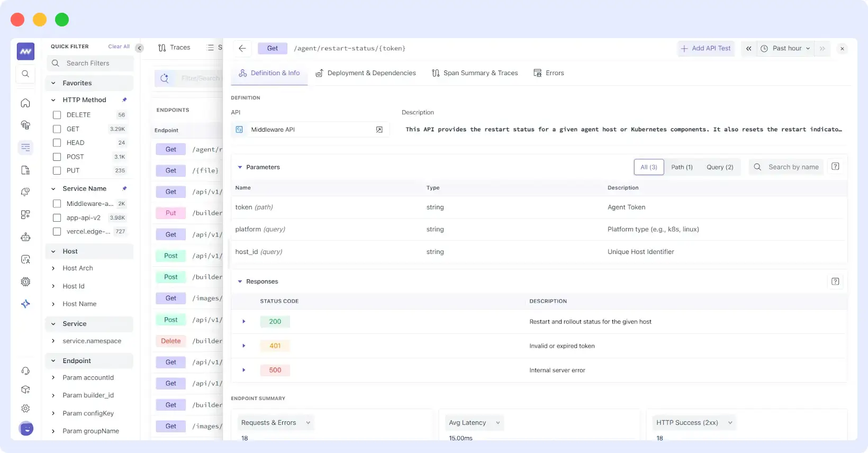The image size is (868, 453).
Task: Check the PUT method checkbox
Action: point(57,170)
